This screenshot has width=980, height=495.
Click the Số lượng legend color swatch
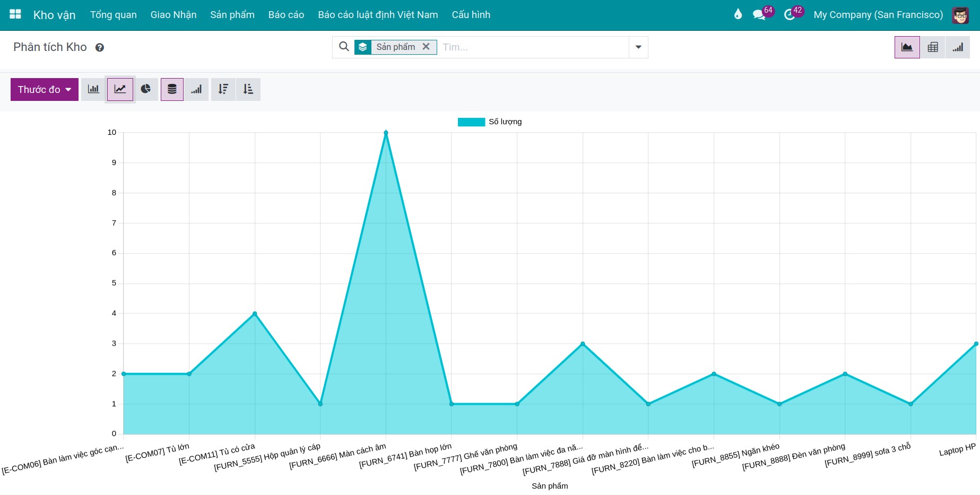[471, 122]
